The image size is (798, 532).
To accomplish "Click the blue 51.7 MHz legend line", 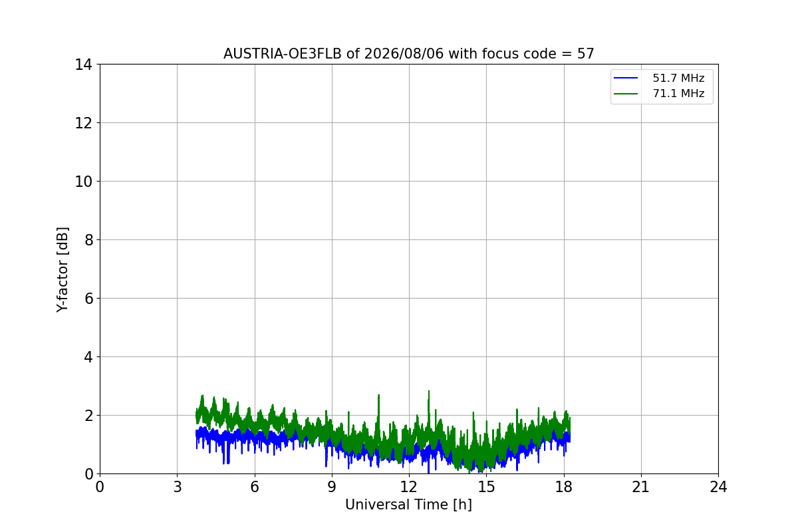I will [x=626, y=78].
